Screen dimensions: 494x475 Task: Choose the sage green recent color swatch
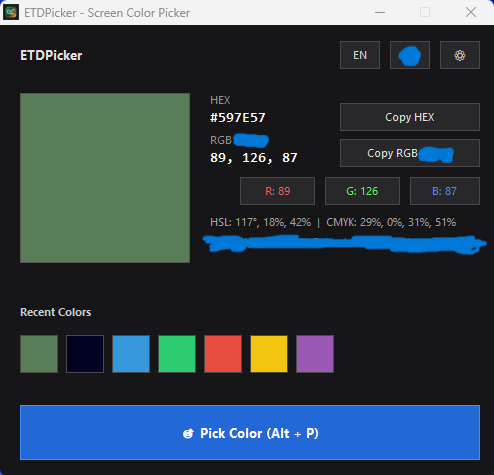tap(39, 354)
